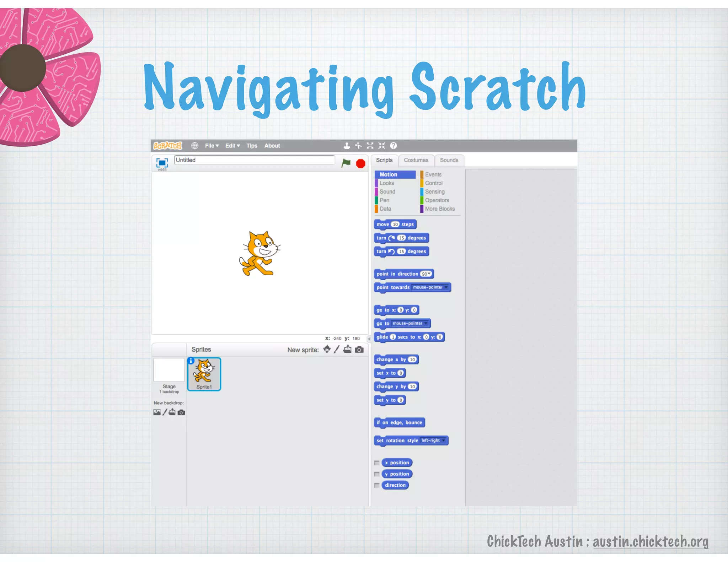The width and height of the screenshot is (728, 562).
Task: Open the File menu
Action: [x=212, y=146]
